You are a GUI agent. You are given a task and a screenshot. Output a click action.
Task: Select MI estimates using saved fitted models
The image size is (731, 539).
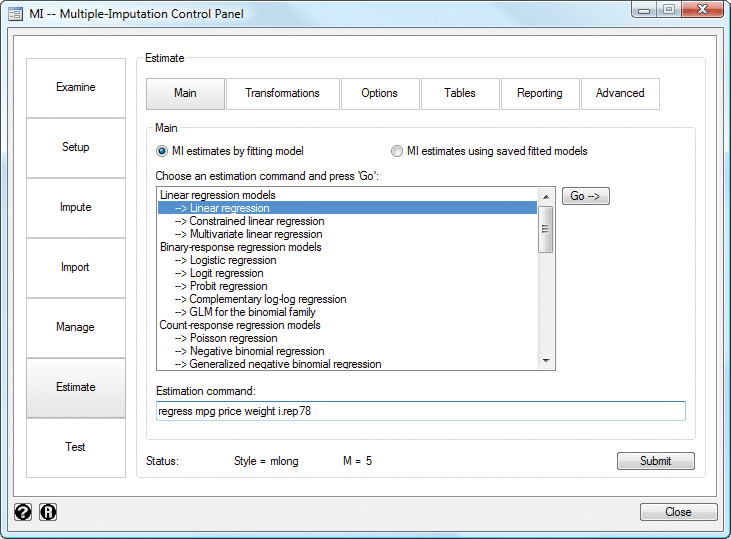pyautogui.click(x=397, y=151)
